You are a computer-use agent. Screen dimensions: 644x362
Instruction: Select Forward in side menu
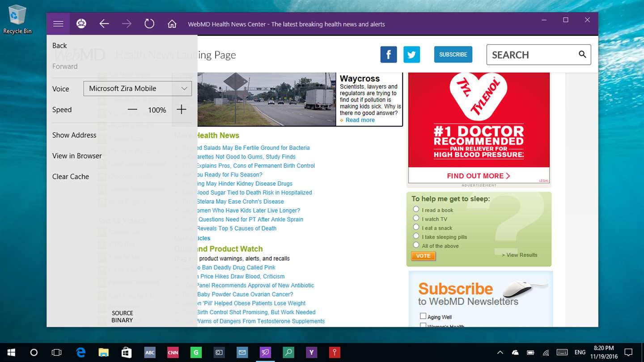coord(65,66)
